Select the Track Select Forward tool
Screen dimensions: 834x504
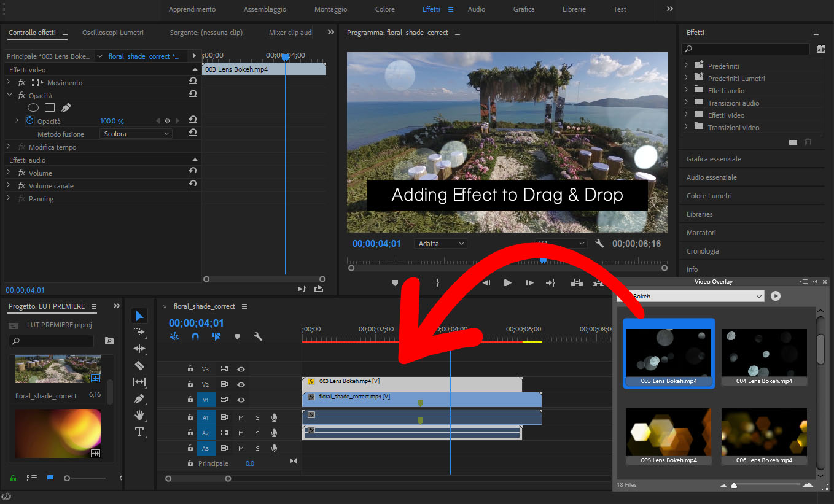coord(139,332)
